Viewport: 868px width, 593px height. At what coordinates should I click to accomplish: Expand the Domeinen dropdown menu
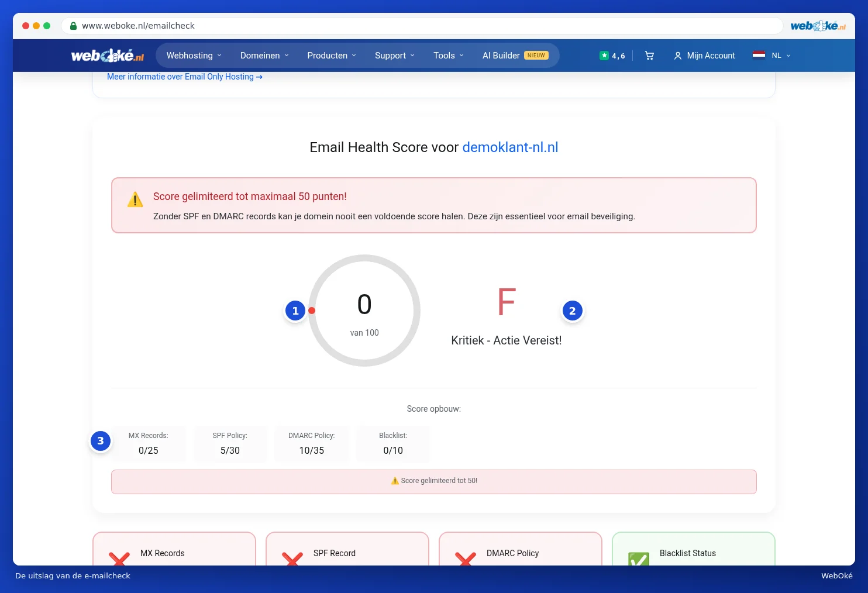coord(265,56)
